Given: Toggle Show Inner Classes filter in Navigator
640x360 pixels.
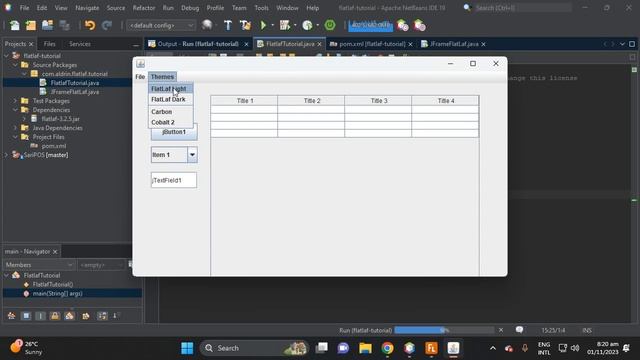Looking at the screenshot, I should (x=69, y=316).
